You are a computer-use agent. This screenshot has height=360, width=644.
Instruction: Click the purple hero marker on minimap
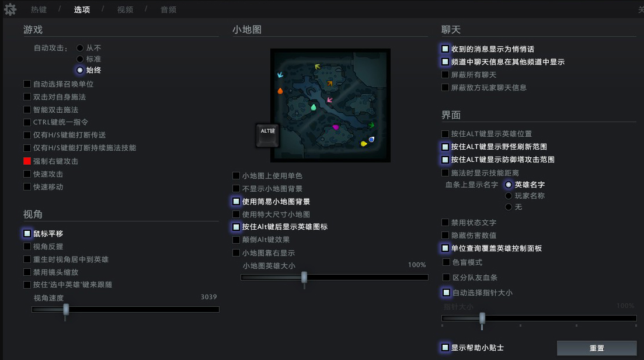[x=336, y=127]
